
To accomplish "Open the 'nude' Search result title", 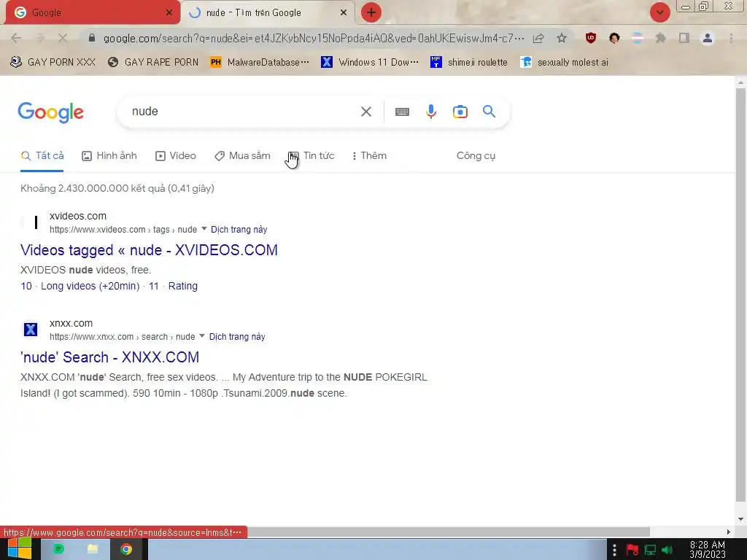I will 109,357.
